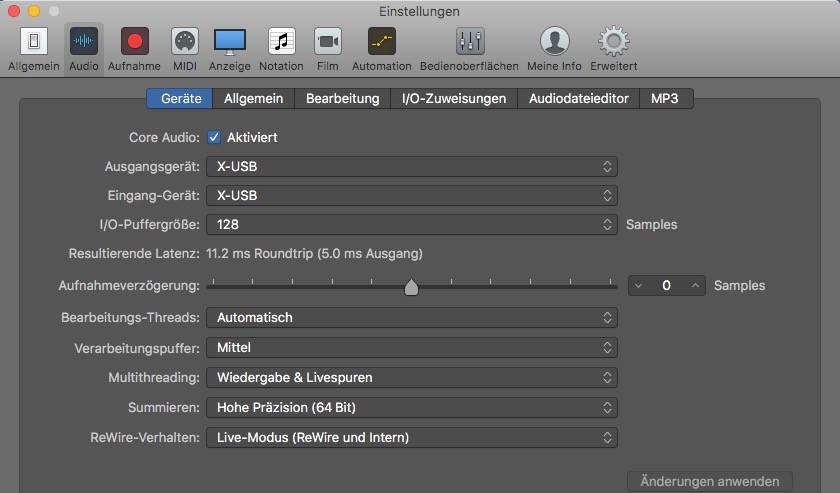The height and width of the screenshot is (493, 840).
Task: Switch to the MP3 tab
Action: click(x=665, y=98)
